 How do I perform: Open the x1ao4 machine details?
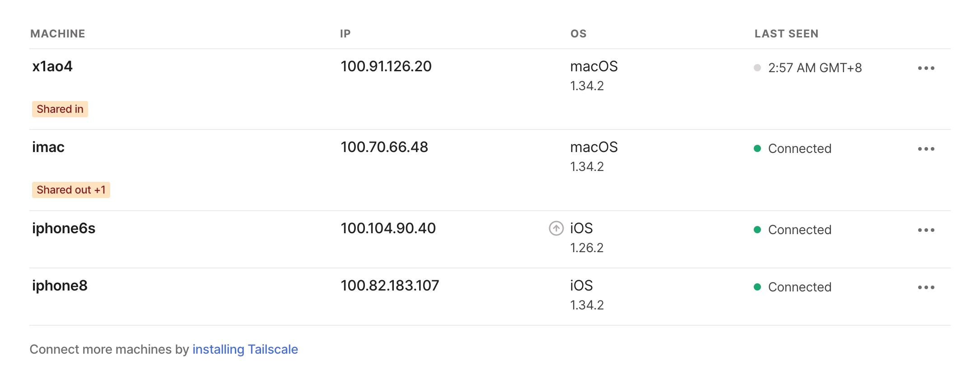(x=52, y=66)
